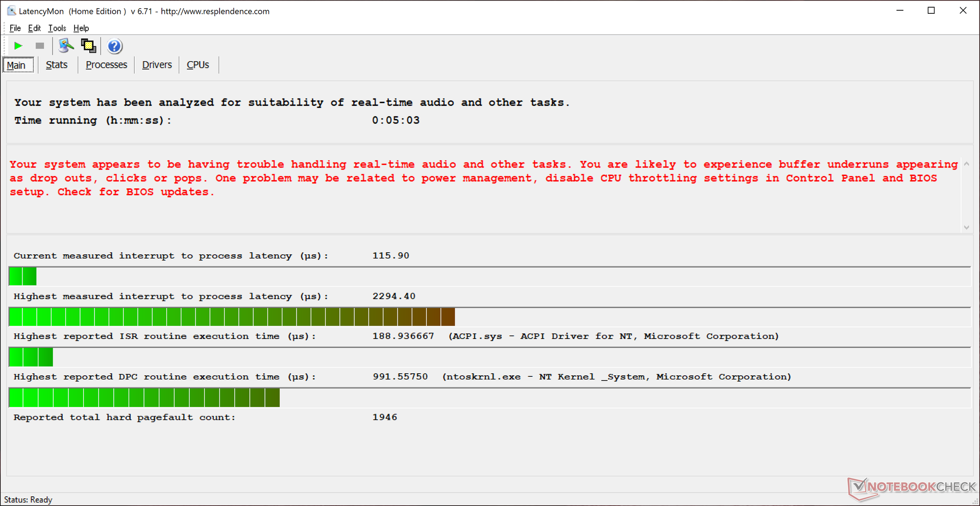
Task: Select current latency value 115.90
Action: pos(390,256)
